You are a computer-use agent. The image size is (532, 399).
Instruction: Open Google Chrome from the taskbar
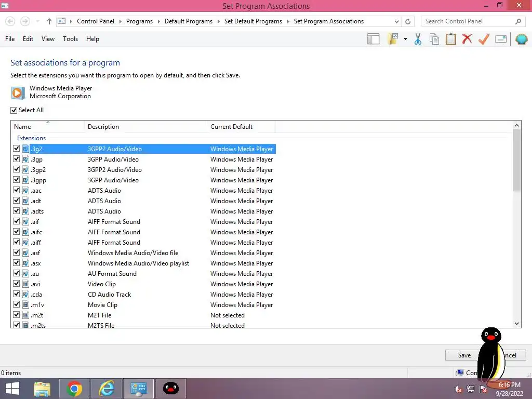click(74, 389)
